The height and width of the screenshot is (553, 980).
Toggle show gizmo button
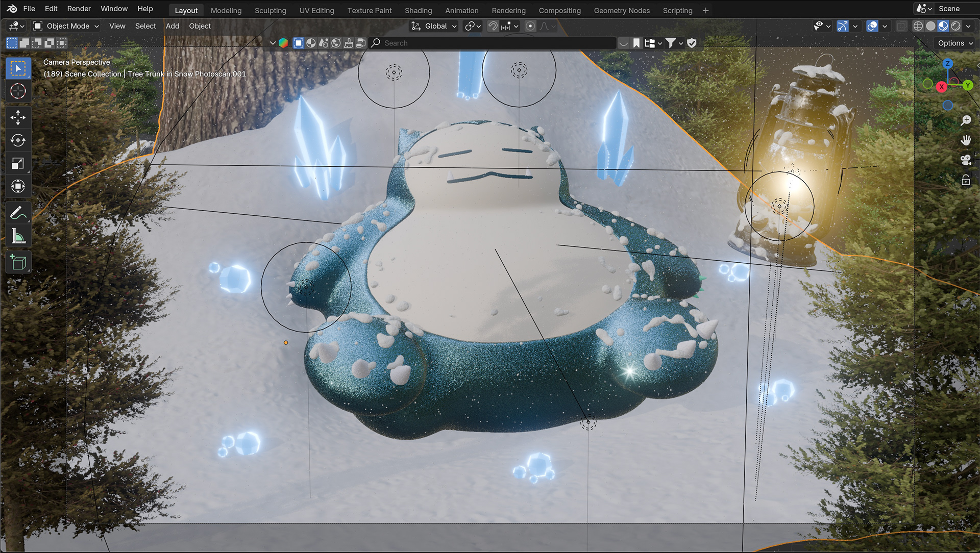[843, 26]
